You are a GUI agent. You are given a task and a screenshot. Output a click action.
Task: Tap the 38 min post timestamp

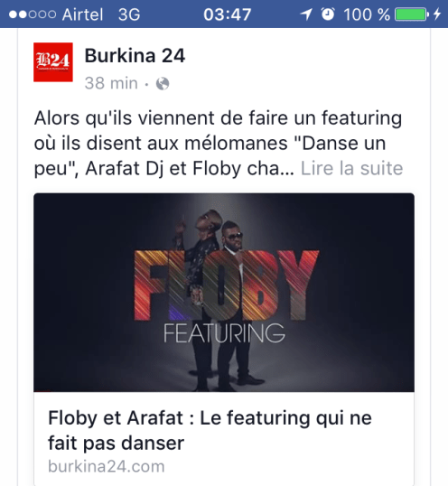(x=111, y=83)
